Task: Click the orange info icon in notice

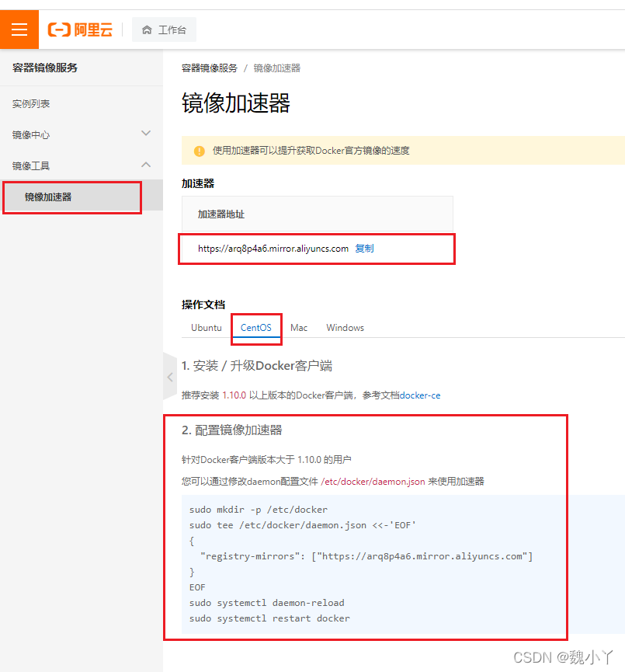Action: pyautogui.click(x=200, y=151)
